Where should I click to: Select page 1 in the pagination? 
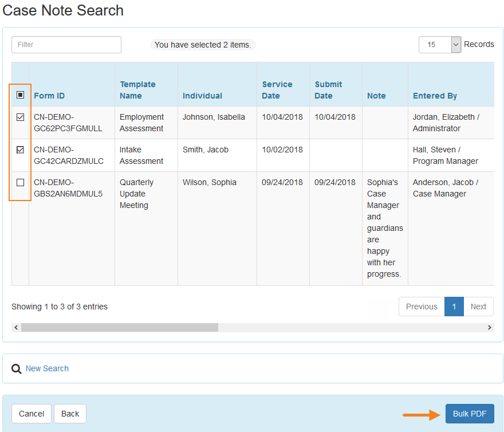[x=454, y=307]
